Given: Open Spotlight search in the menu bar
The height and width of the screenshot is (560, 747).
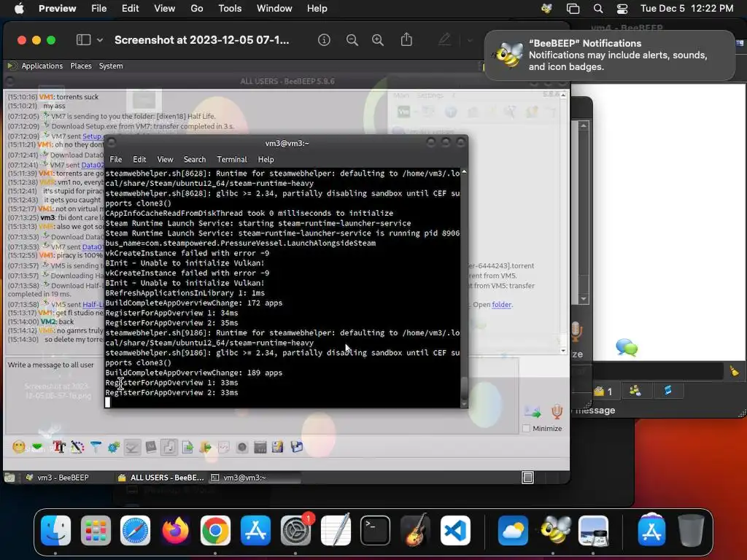Looking at the screenshot, I should click(x=598, y=9).
